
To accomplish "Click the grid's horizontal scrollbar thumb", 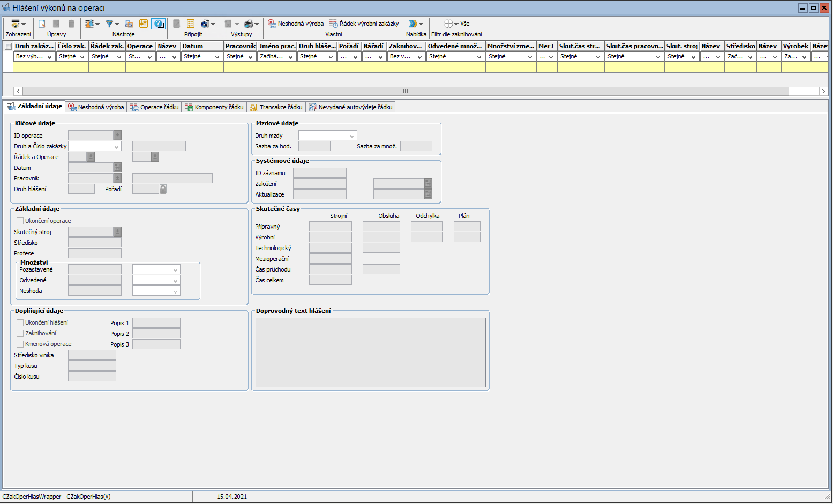I will coord(406,92).
